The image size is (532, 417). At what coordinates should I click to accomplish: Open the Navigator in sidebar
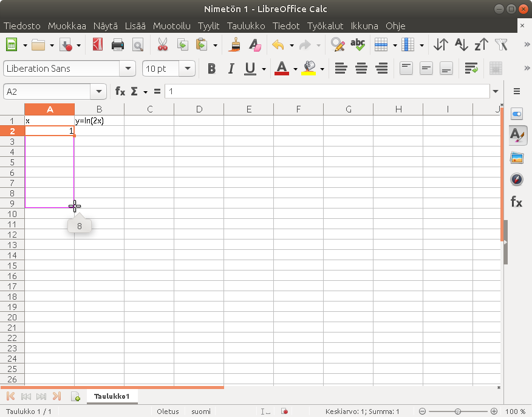click(516, 179)
